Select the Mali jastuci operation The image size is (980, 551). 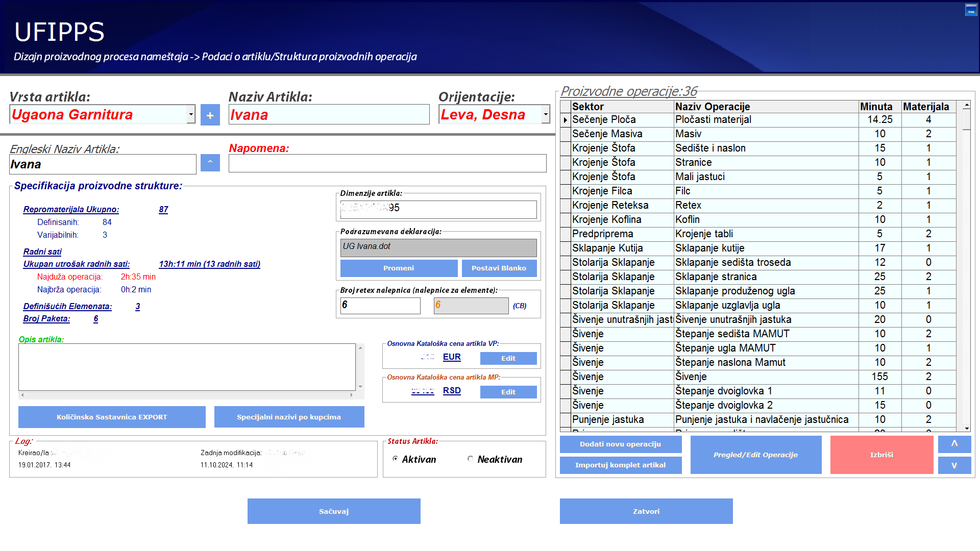coord(766,177)
